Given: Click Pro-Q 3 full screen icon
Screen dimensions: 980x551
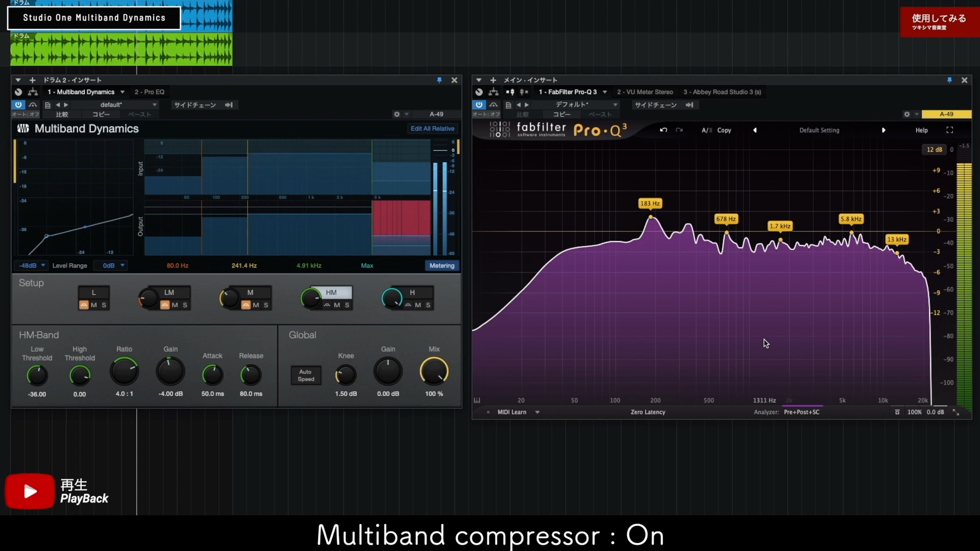Looking at the screenshot, I should [x=949, y=130].
